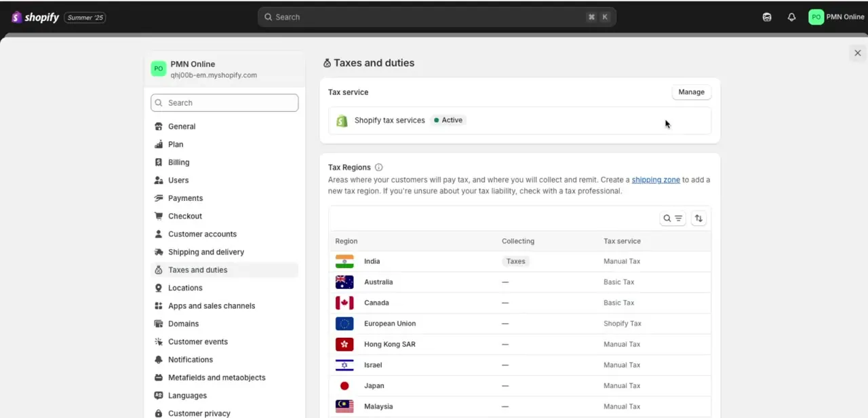Click the Users icon in sidebar

tap(159, 180)
